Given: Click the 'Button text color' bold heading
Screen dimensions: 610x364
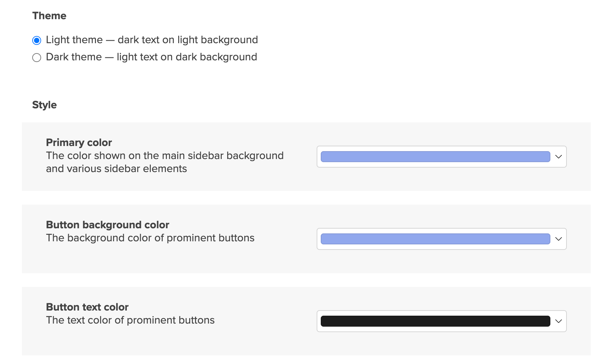Looking at the screenshot, I should 87,307.
